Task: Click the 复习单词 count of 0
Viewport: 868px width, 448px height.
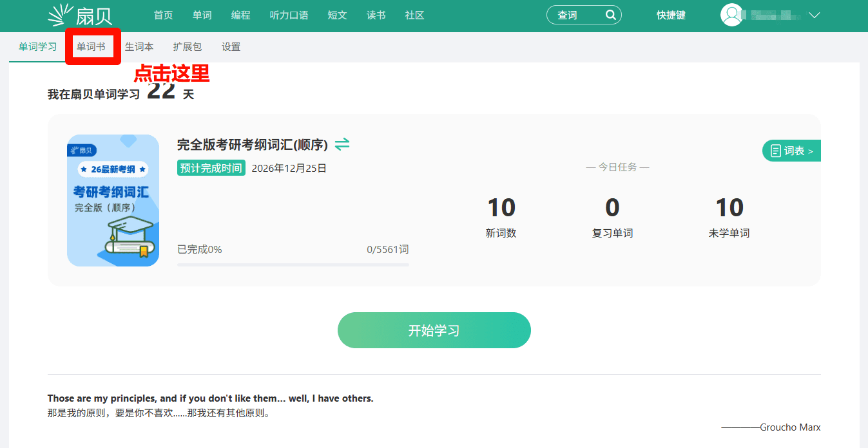Action: pyautogui.click(x=612, y=208)
